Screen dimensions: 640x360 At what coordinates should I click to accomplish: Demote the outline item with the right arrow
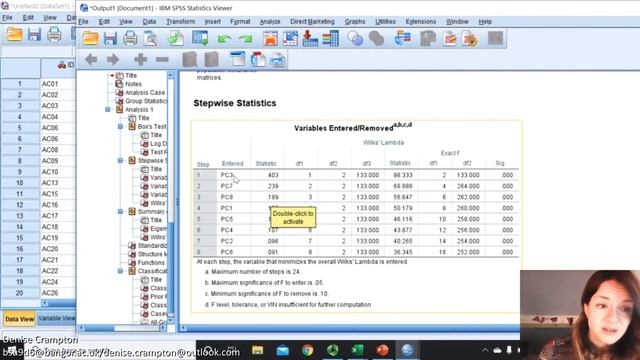tap(113, 60)
